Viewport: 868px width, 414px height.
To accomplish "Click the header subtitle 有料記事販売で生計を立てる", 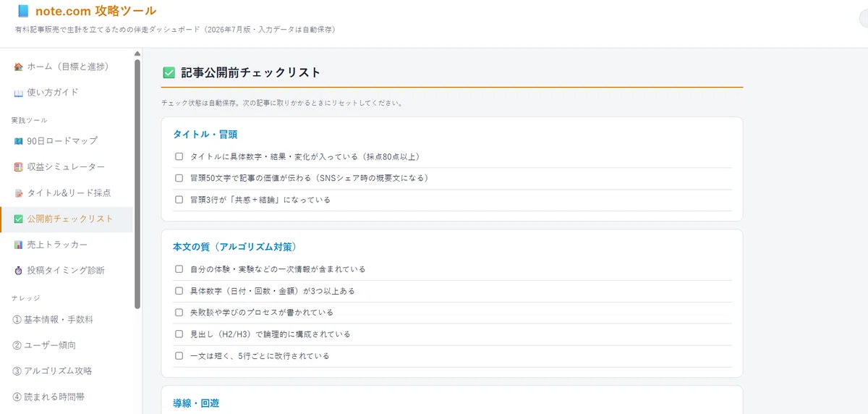I will (174, 30).
